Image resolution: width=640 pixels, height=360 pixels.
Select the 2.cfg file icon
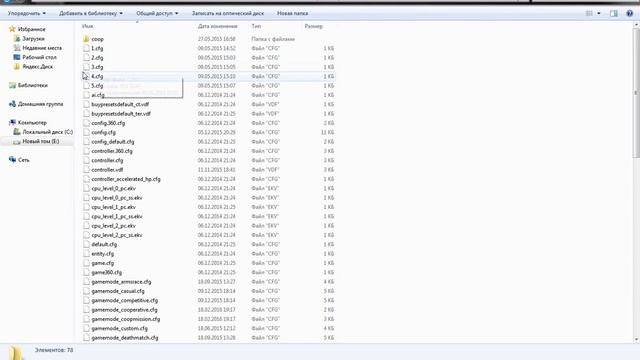pos(86,58)
